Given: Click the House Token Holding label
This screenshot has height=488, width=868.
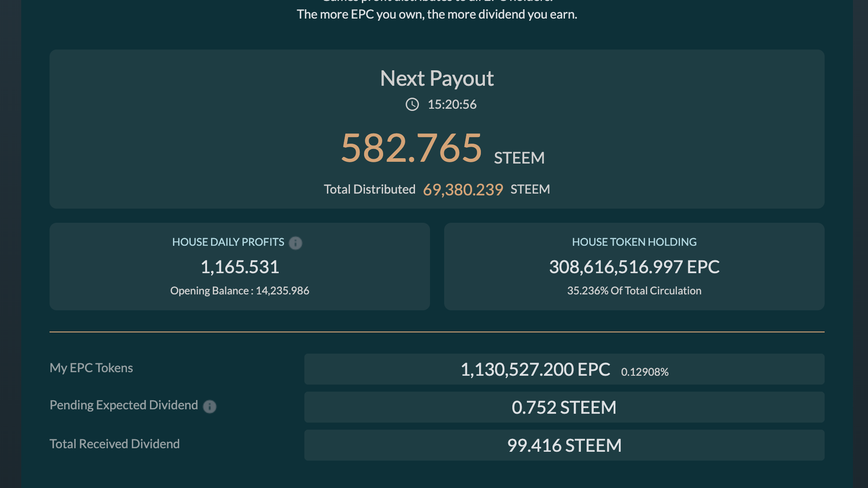Looking at the screenshot, I should point(634,242).
